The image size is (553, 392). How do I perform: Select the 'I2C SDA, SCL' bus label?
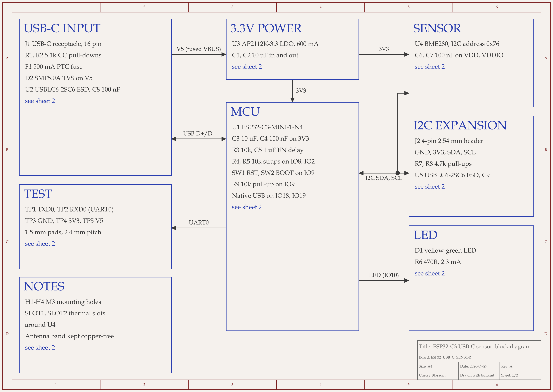click(x=384, y=178)
